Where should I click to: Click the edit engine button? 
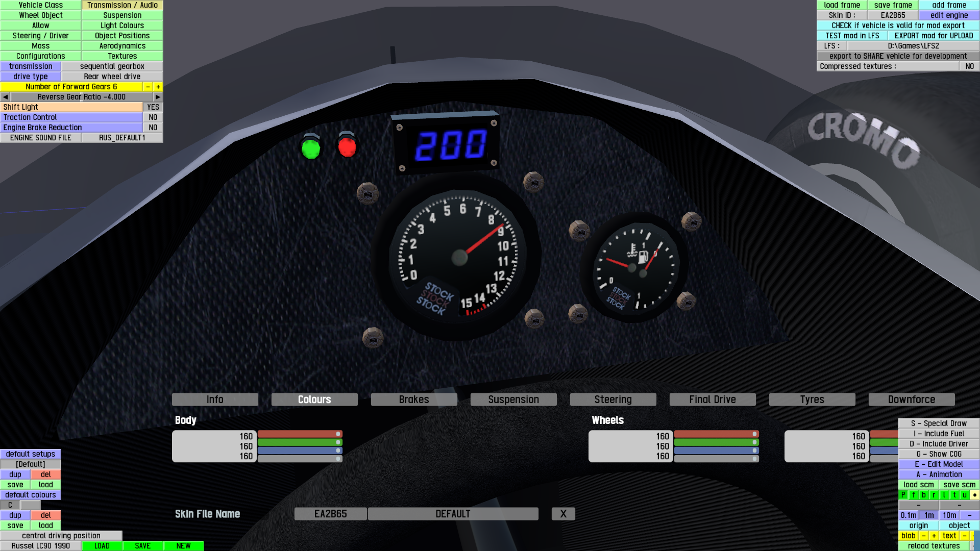pyautogui.click(x=949, y=15)
